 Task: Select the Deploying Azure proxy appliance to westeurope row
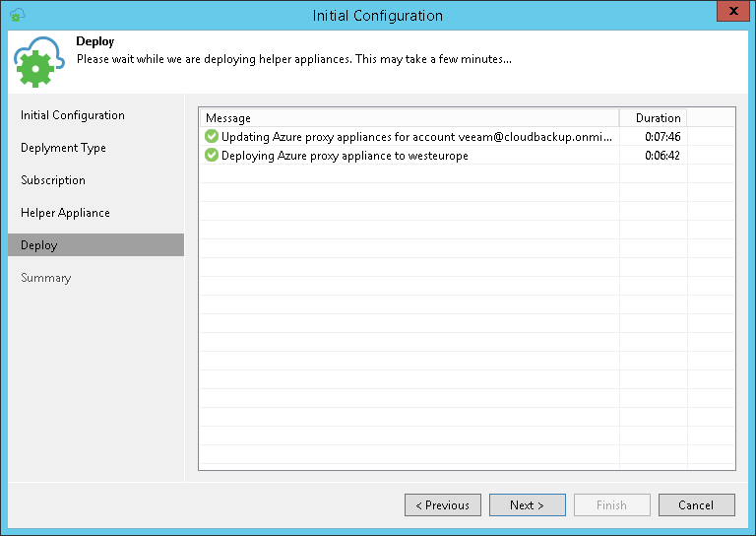coord(345,156)
